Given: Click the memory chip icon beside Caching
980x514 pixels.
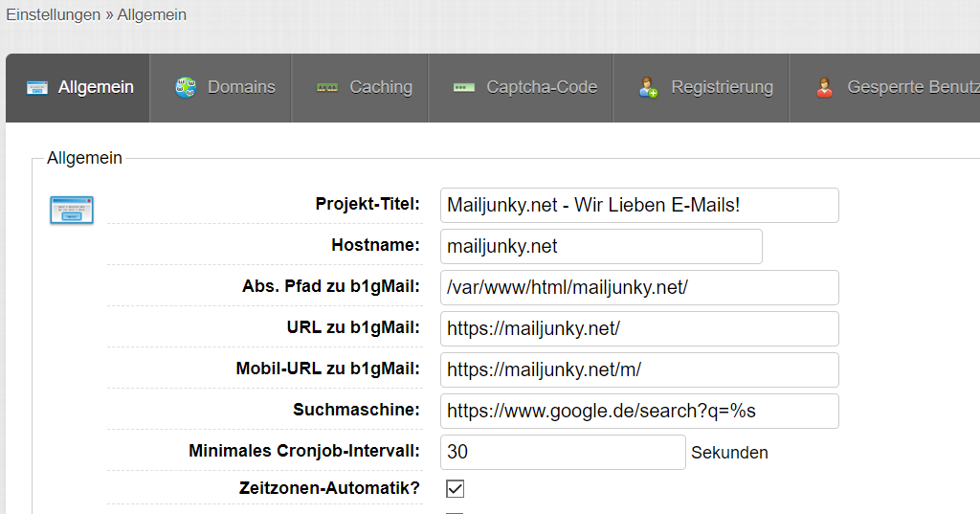Looking at the screenshot, I should click(x=327, y=88).
